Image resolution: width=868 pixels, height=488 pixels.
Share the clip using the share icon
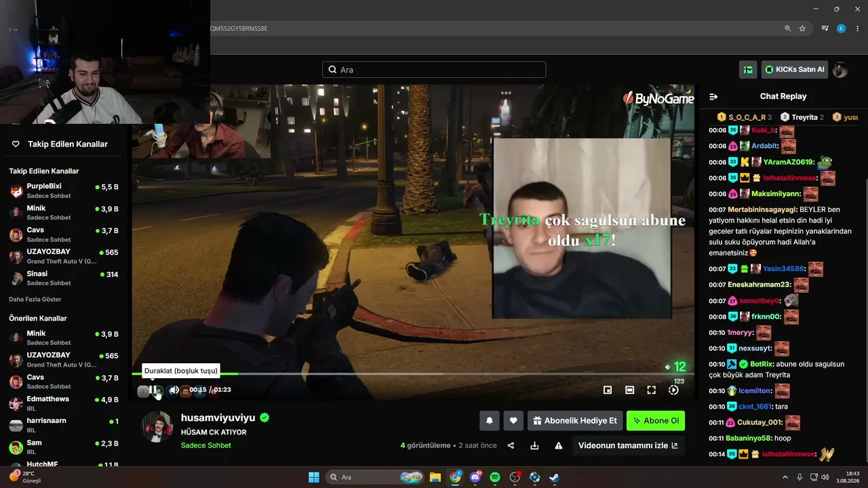(x=511, y=445)
